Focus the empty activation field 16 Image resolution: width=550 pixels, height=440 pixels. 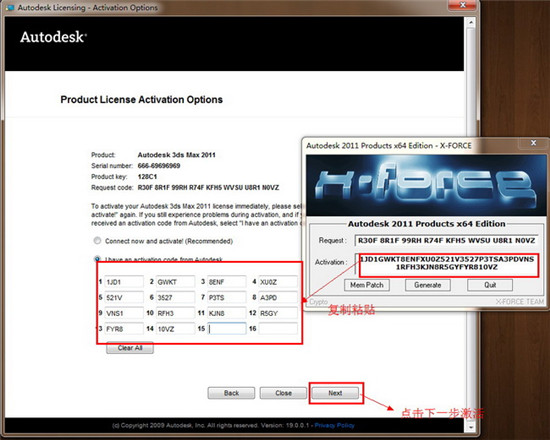[278, 329]
